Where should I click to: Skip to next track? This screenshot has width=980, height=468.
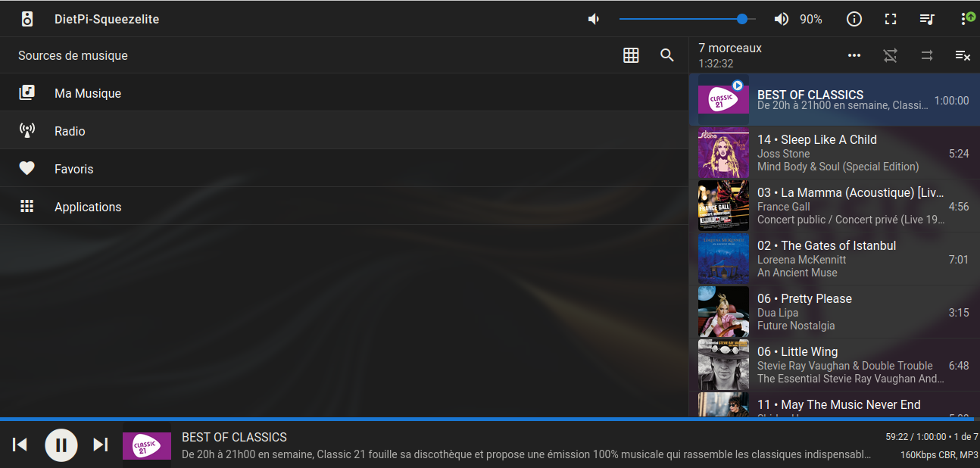(x=101, y=445)
